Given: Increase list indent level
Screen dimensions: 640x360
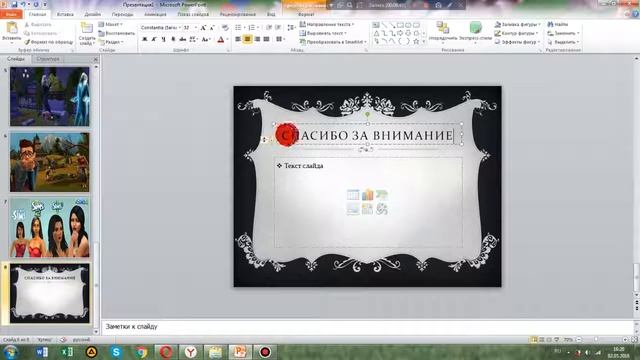Looking at the screenshot, I should (278, 28).
